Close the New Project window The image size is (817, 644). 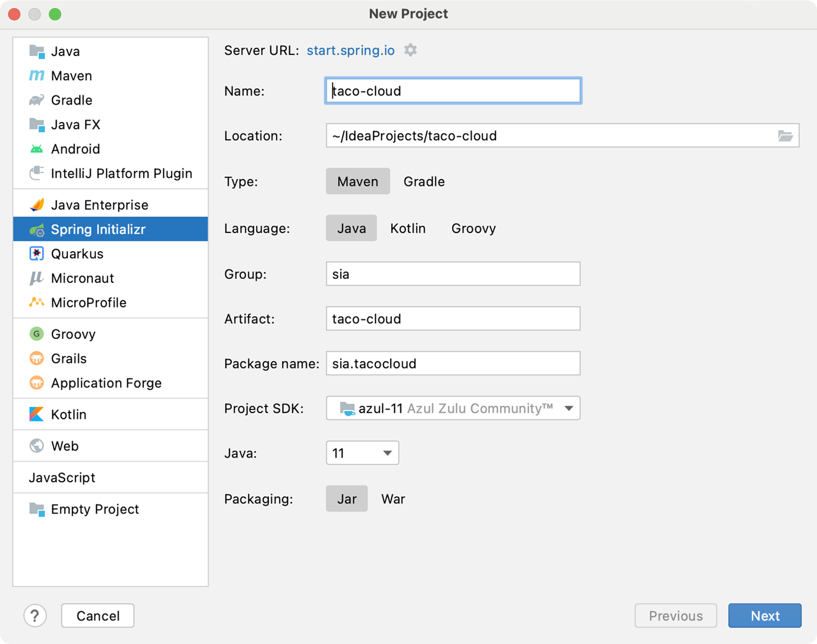[x=14, y=14]
